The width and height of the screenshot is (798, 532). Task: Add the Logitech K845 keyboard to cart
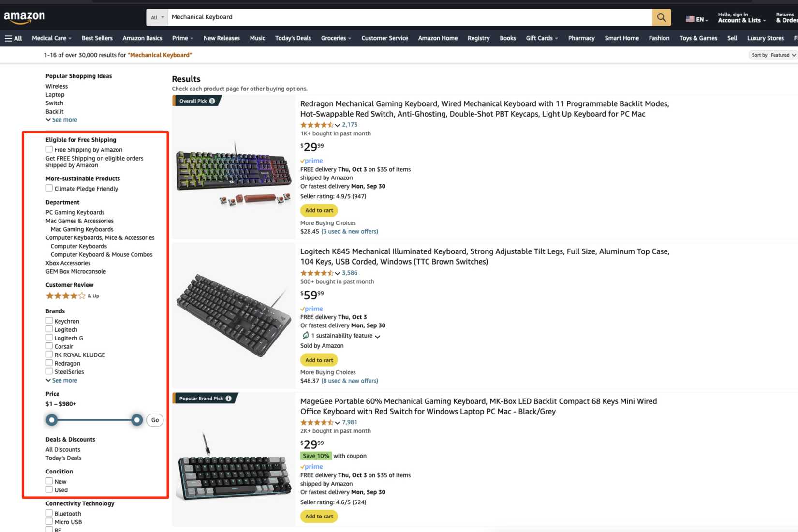tap(319, 360)
